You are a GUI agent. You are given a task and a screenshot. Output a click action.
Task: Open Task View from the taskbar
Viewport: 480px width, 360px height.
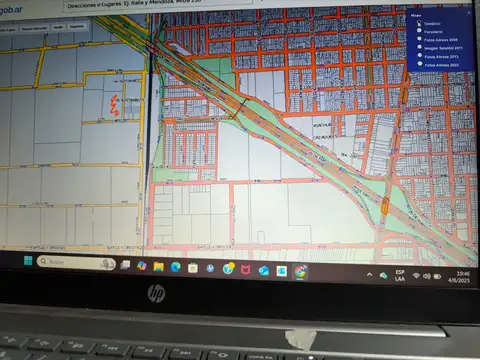coord(126,265)
